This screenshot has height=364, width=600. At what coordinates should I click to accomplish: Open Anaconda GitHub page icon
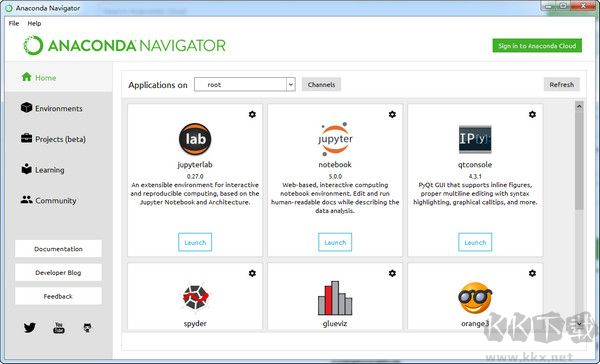click(x=87, y=328)
